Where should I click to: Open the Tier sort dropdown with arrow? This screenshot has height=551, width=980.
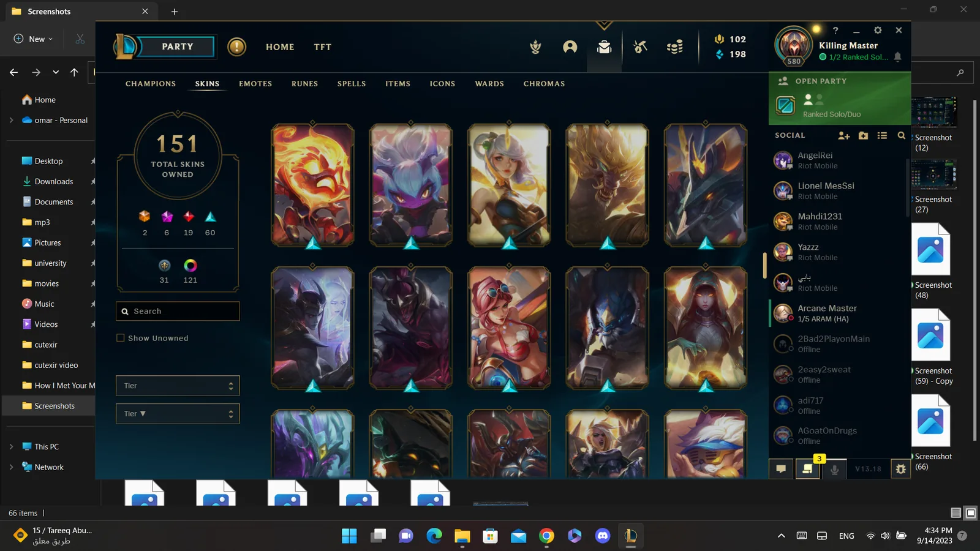(x=178, y=414)
